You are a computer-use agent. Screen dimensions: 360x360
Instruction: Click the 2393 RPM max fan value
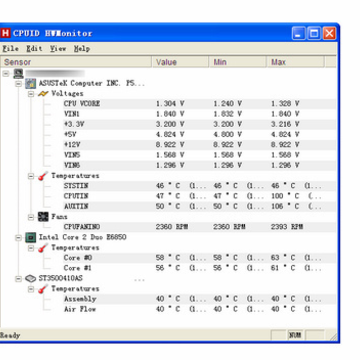(287, 227)
